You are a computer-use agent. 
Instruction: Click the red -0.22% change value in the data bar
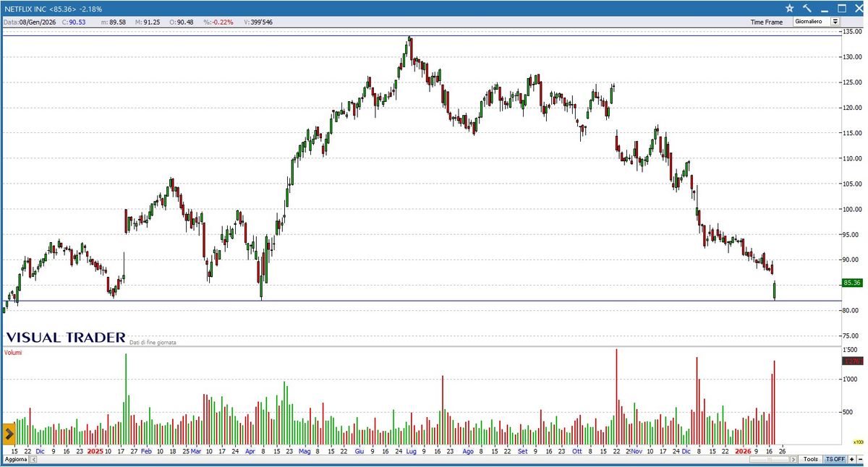[221, 22]
